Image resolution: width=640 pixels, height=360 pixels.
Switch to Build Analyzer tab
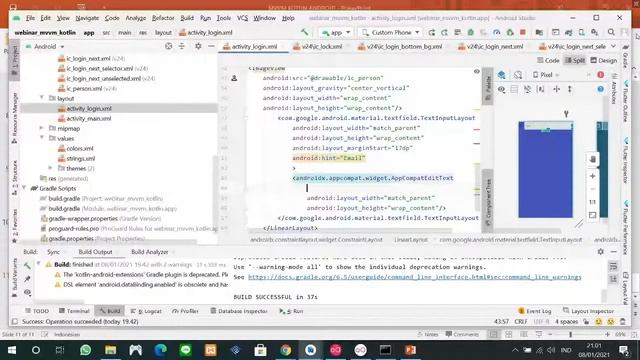tap(149, 252)
